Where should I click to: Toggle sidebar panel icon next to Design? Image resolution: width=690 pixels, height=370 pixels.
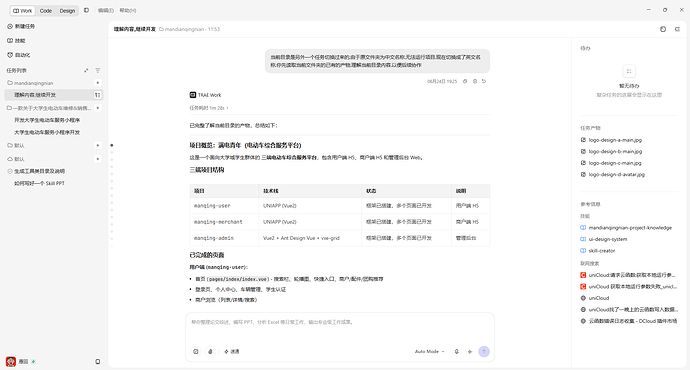[x=86, y=10]
